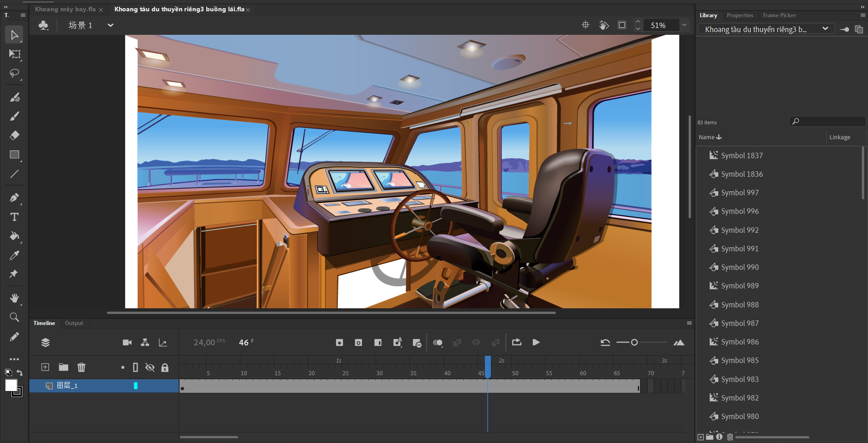Screen dimensions: 868x443
Task: Delete the selected layer with trash icon
Action: [81, 367]
